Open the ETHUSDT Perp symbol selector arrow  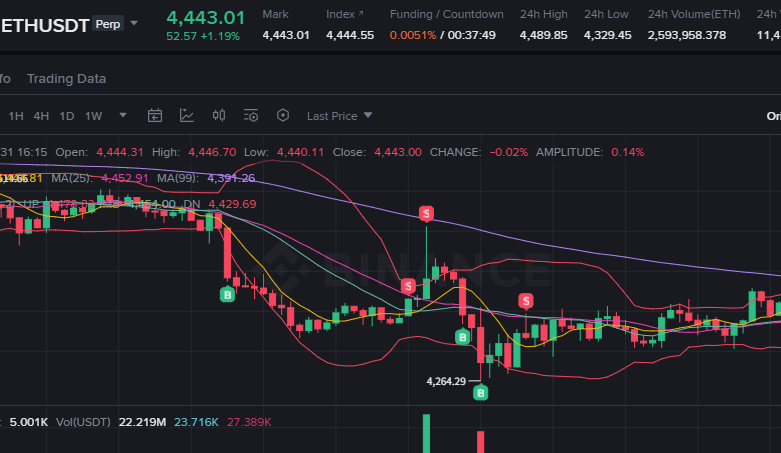tap(133, 23)
